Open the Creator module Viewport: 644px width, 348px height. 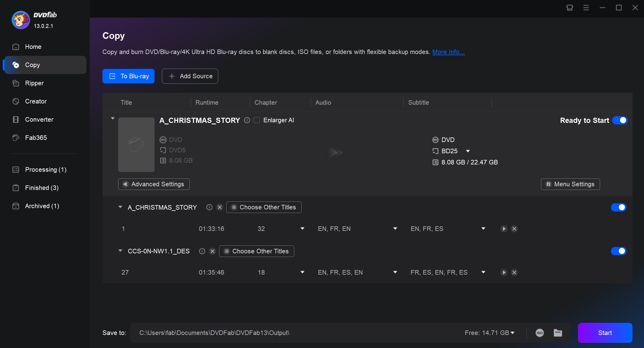tap(36, 101)
